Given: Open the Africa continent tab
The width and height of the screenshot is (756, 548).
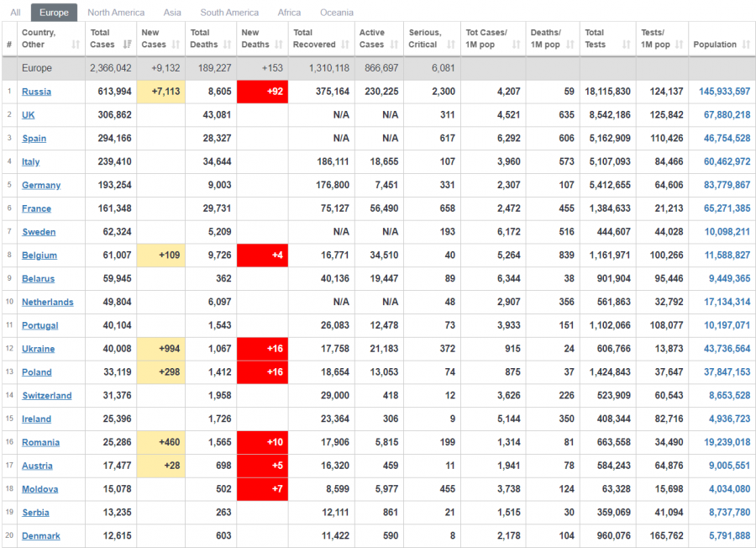Looking at the screenshot, I should 289,13.
